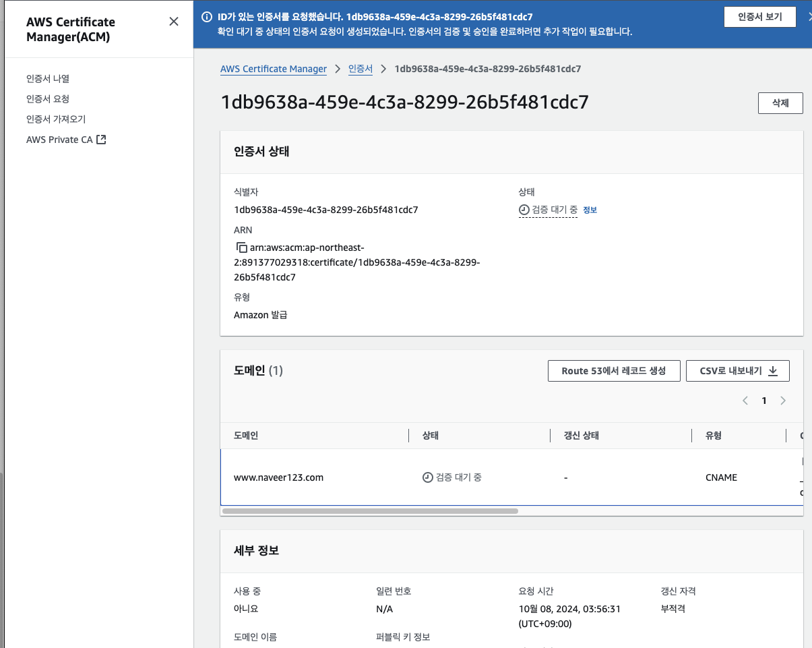Click Route 53에서 레코드 생성 button
Viewport: 812px width, 648px height.
coord(614,371)
